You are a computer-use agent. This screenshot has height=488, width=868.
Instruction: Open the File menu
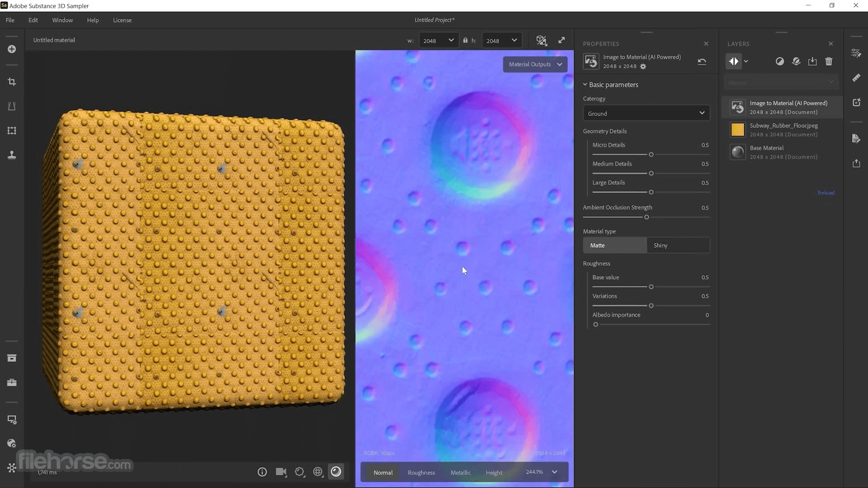click(x=10, y=20)
